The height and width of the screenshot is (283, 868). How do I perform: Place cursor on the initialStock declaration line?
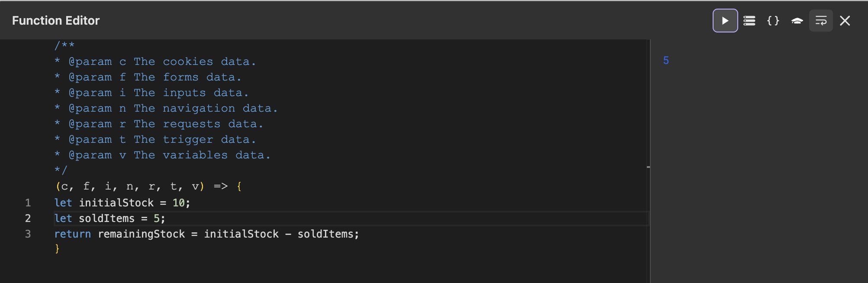116,203
